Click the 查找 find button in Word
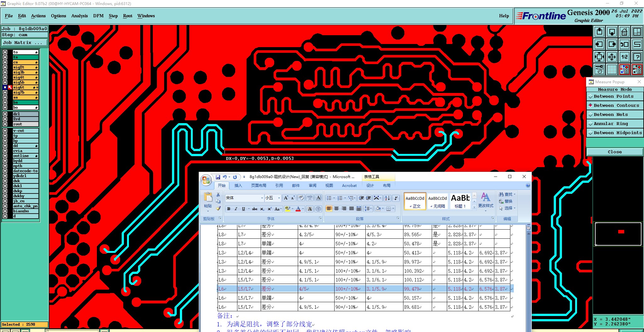The height and width of the screenshot is (332, 644). pos(507,194)
